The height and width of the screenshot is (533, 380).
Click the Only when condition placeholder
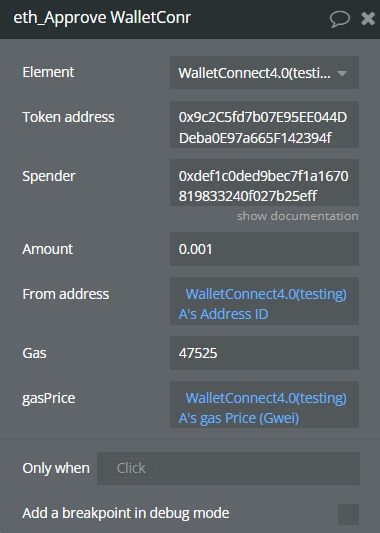(131, 468)
